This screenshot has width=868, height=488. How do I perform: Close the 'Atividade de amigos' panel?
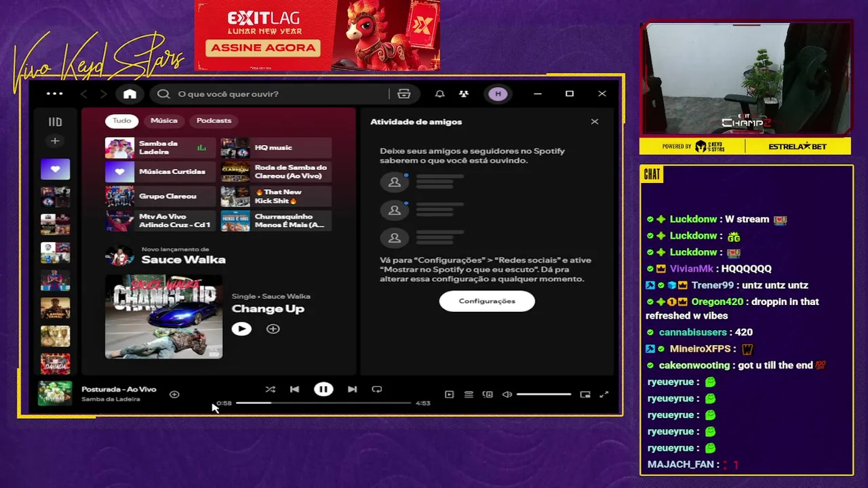coord(595,122)
